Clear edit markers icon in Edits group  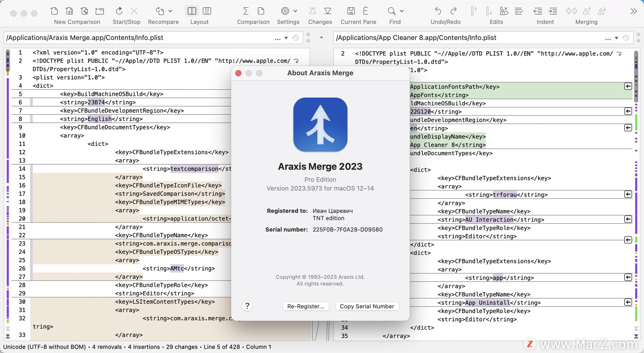tap(504, 11)
